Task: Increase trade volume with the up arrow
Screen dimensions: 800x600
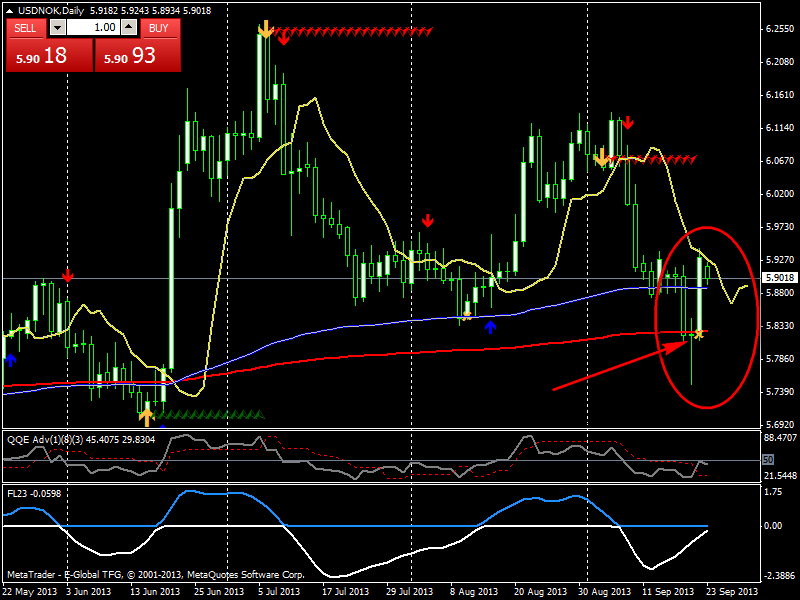Action: 129,28
